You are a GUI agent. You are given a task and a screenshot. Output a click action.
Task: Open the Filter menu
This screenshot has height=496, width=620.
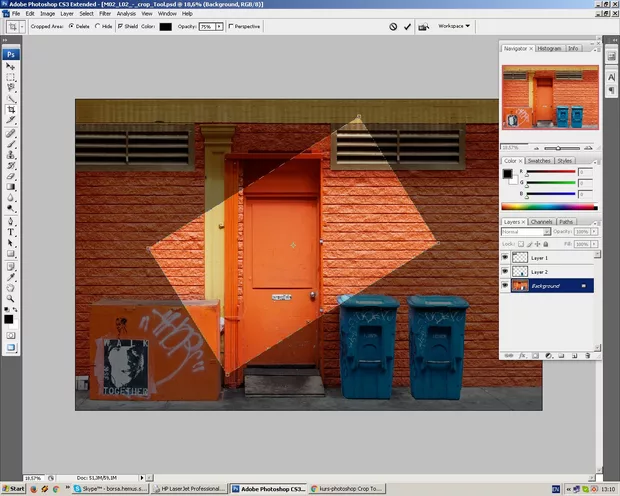(x=104, y=13)
